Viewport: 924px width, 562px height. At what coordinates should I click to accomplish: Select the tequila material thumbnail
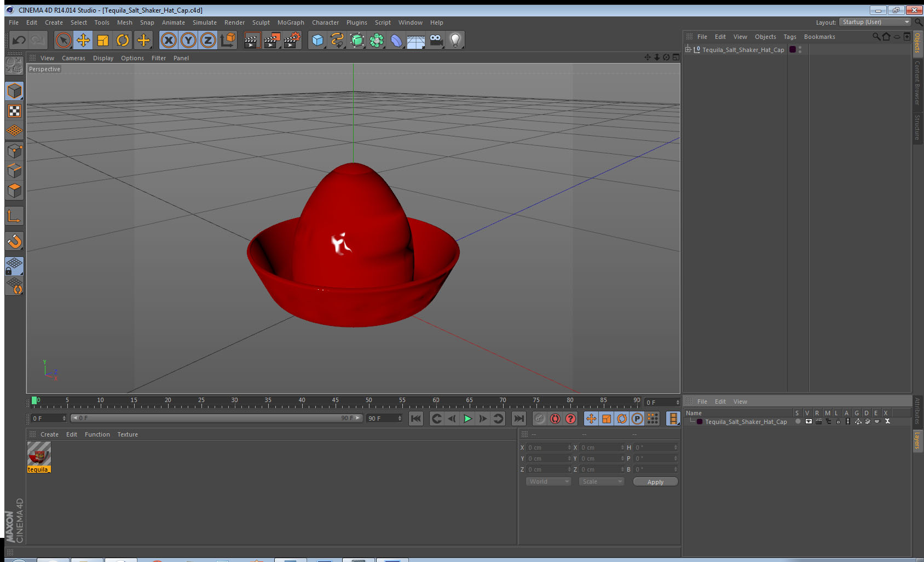(39, 454)
